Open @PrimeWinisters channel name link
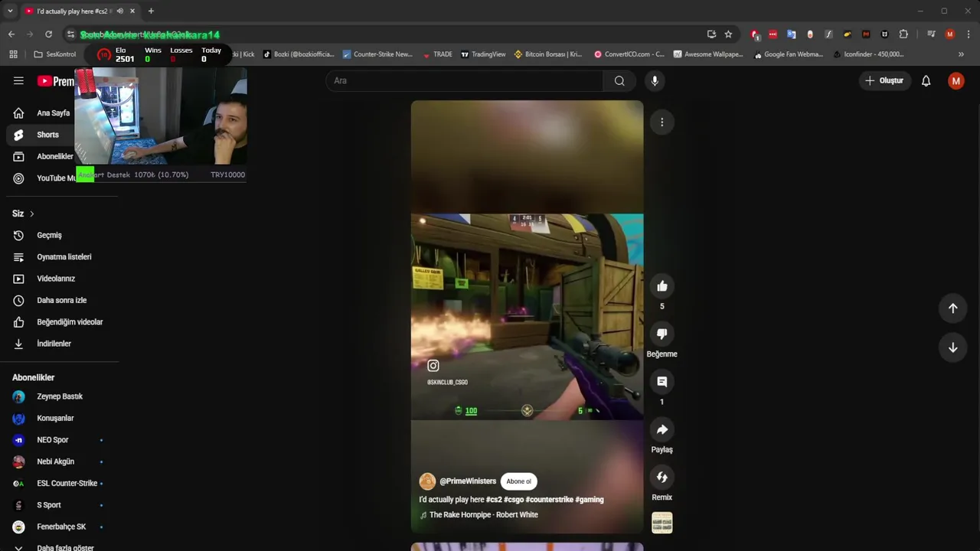Screen dimensions: 980x551 point(468,481)
